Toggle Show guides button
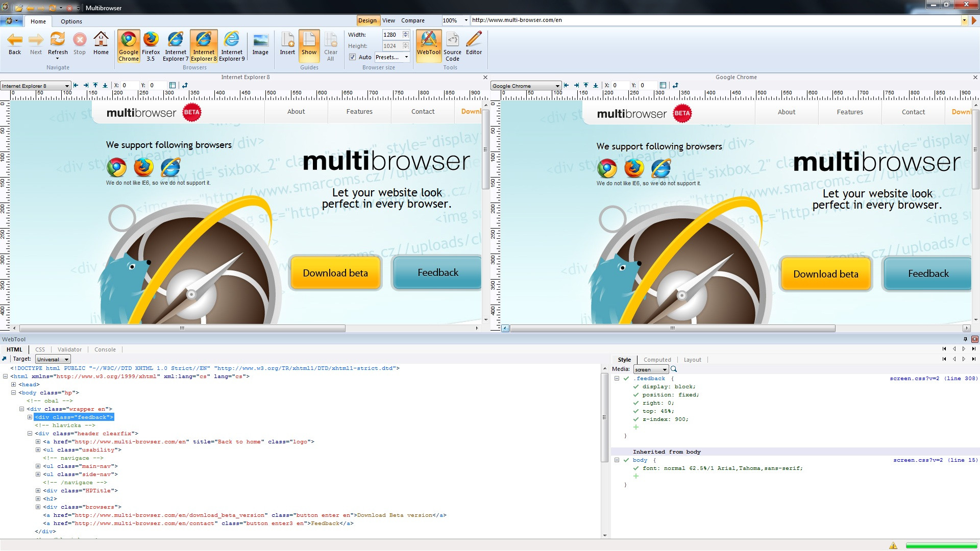The height and width of the screenshot is (551, 980). pyautogui.click(x=309, y=46)
